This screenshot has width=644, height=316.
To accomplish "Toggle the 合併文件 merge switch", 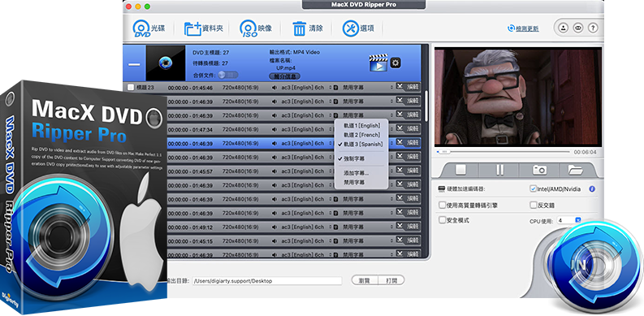I will pyautogui.click(x=228, y=75).
